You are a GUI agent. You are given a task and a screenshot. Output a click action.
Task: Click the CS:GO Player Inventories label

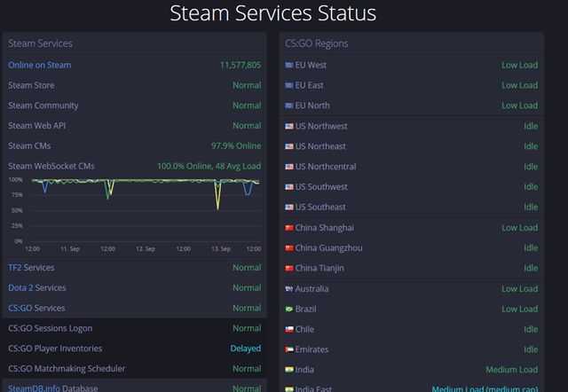tap(55, 349)
